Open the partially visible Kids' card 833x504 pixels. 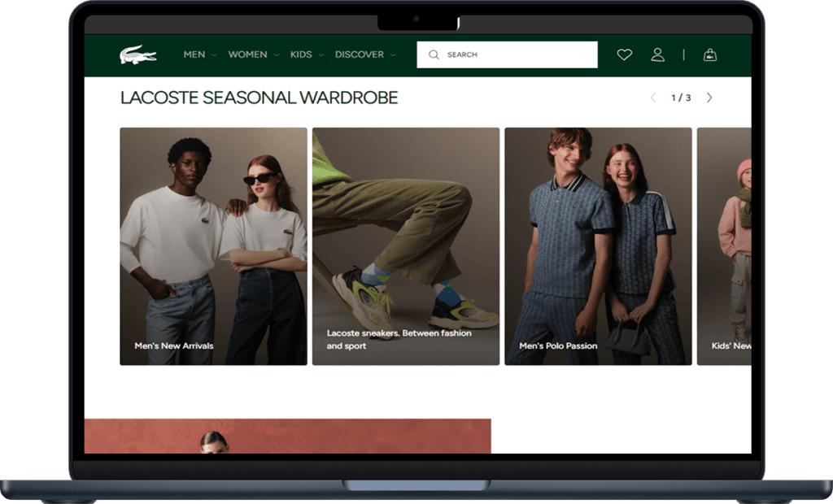(x=724, y=244)
